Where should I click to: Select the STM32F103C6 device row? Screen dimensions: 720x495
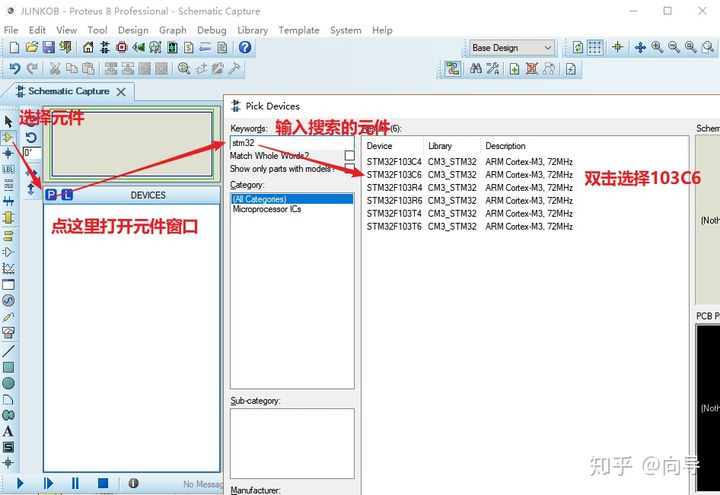click(x=470, y=174)
